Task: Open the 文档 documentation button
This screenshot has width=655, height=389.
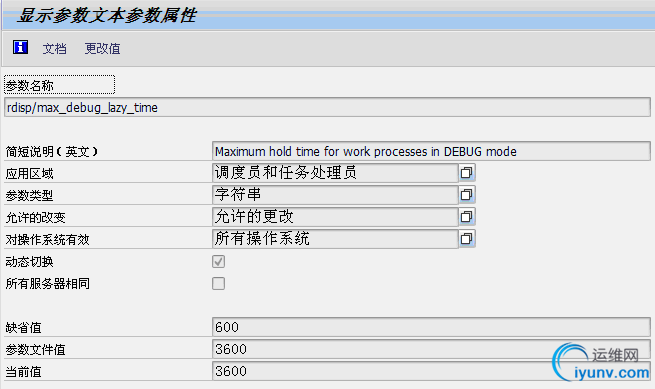Action: tap(54, 48)
